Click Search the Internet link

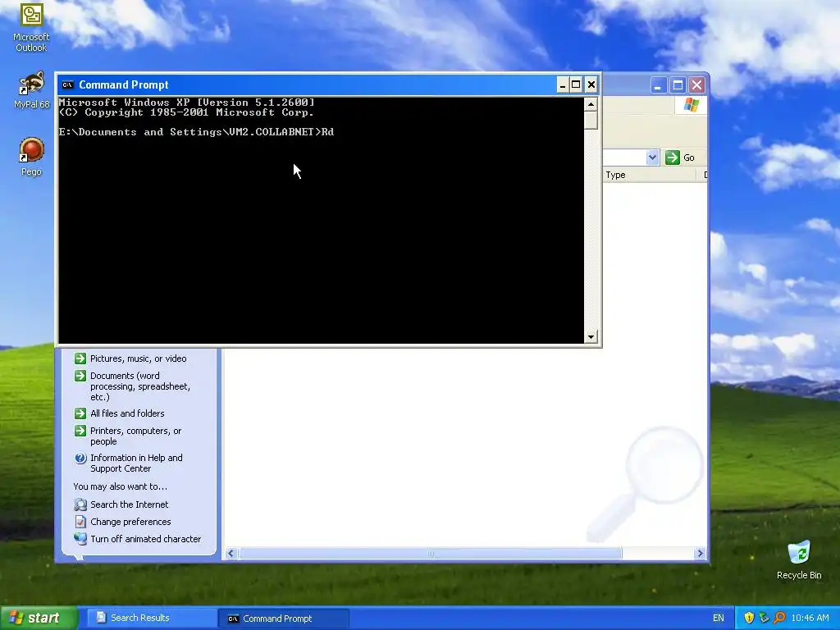[129, 504]
